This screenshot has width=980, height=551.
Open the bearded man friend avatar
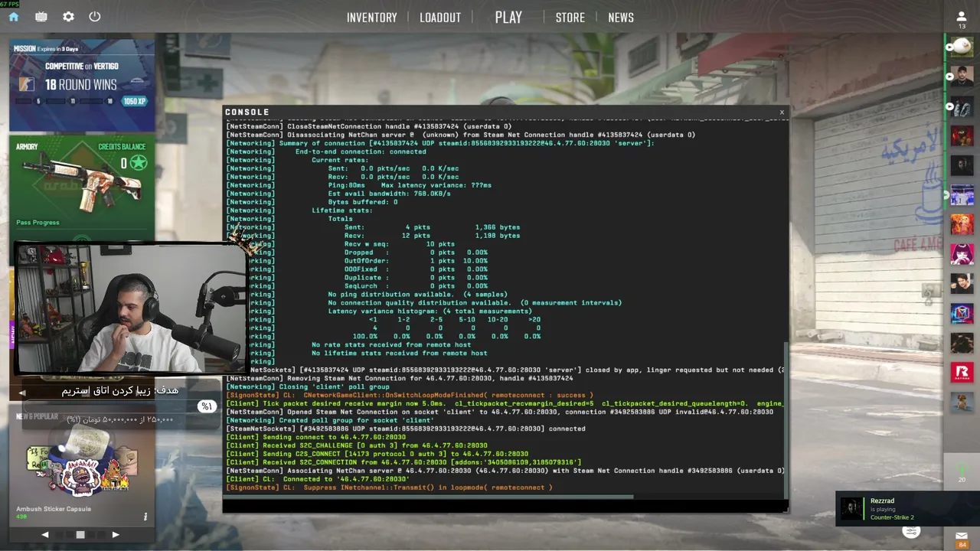(962, 77)
